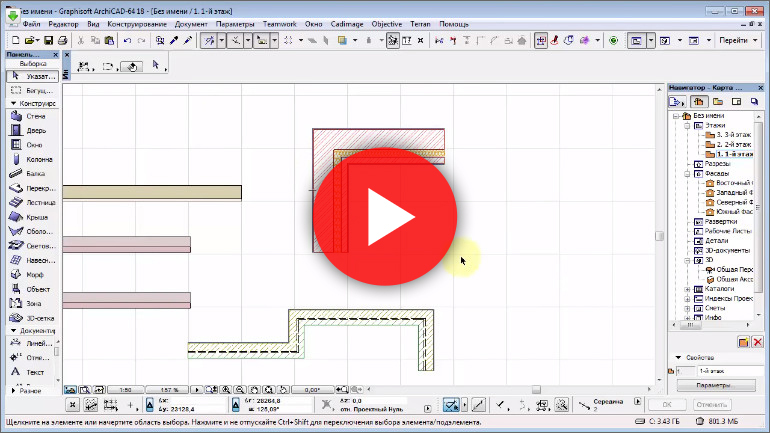Select the Shell (Оболо...) tool
The width and height of the screenshot is (770, 433).
coord(32,231)
